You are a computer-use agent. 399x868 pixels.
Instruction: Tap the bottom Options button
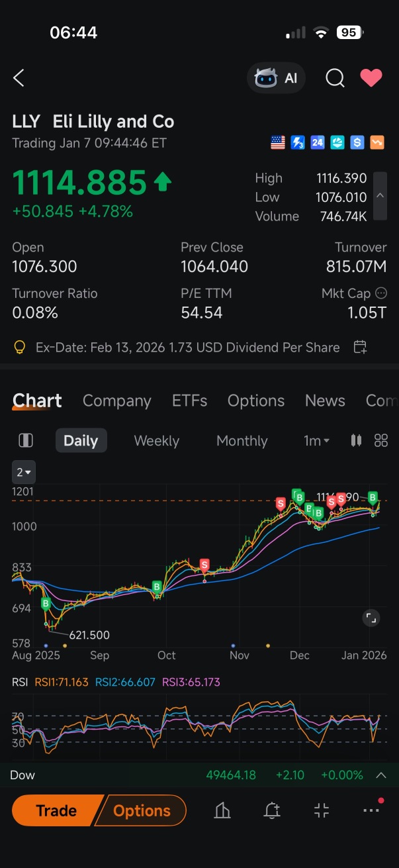click(x=141, y=810)
